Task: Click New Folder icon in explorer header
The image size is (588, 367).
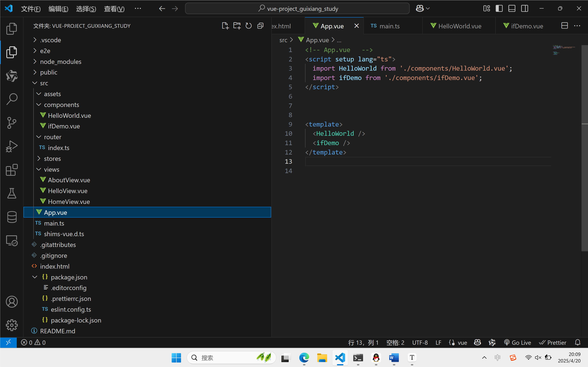Action: coord(237,26)
